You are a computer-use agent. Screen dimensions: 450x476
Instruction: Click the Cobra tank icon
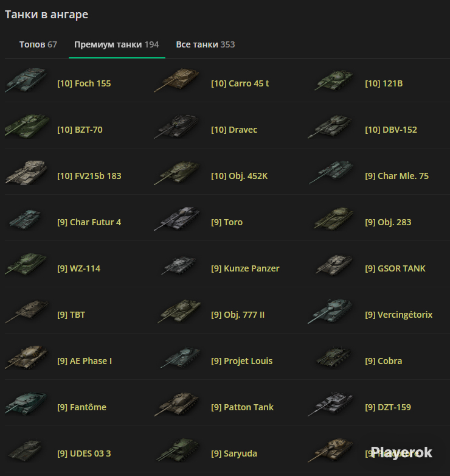point(334,357)
